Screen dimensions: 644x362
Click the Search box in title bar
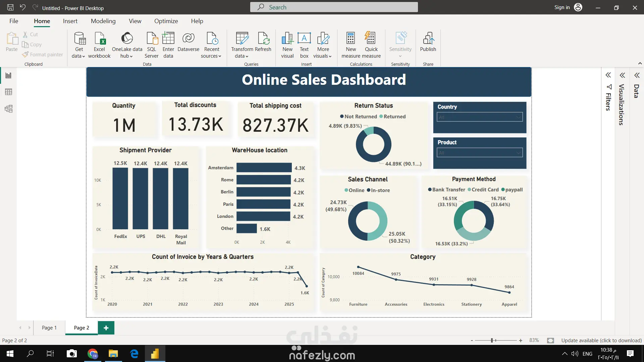(x=334, y=7)
